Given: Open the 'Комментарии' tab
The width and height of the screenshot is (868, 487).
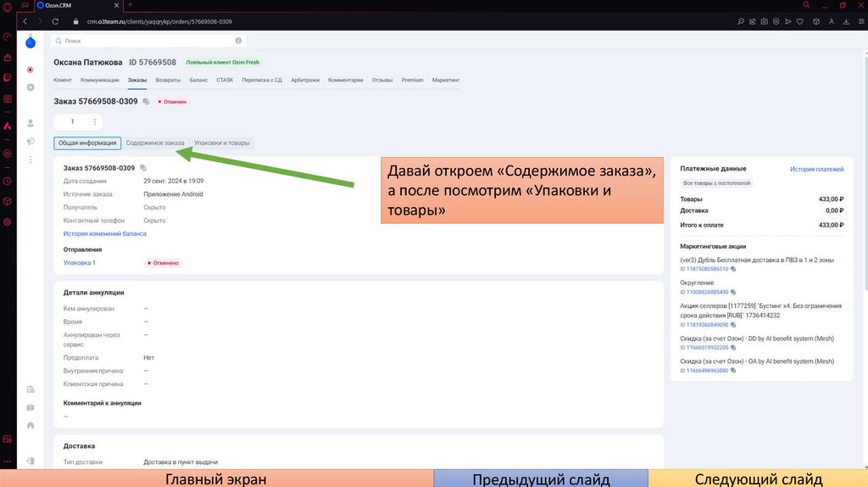Looking at the screenshot, I should pos(346,80).
